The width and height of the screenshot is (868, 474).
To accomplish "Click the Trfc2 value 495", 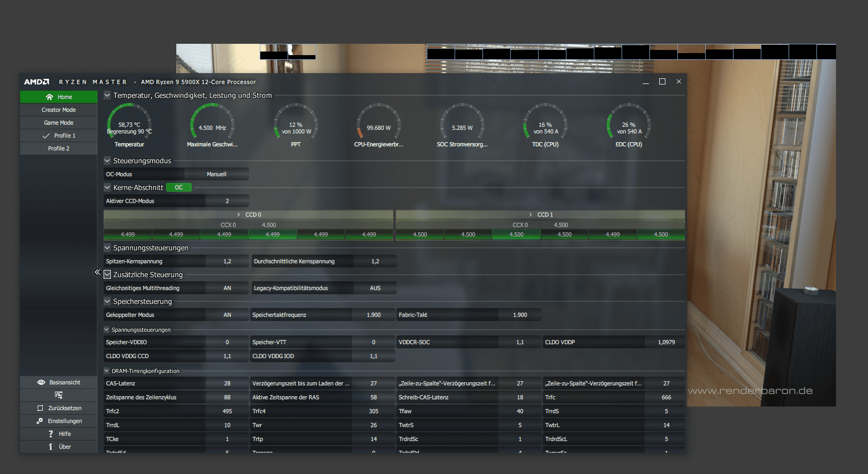I will [227, 411].
